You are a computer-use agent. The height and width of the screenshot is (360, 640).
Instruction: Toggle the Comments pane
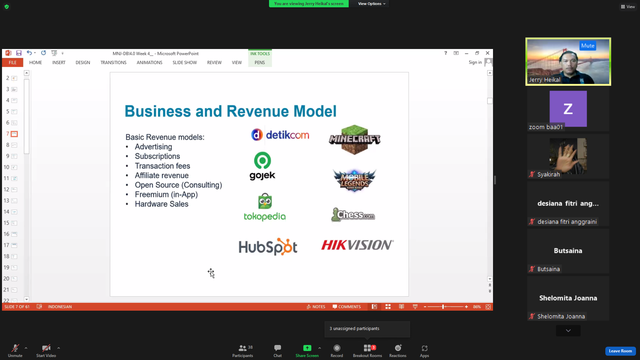347,307
